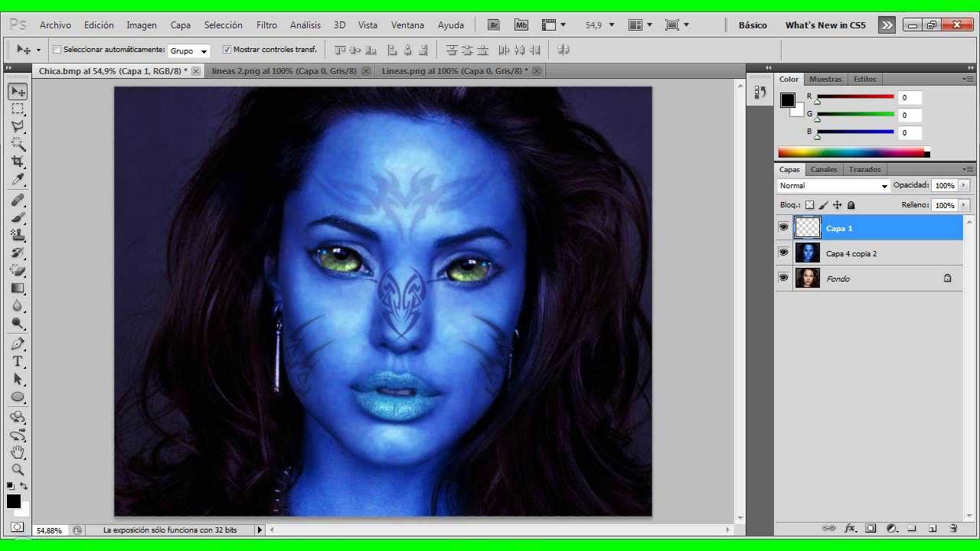Open the Capa menu
This screenshot has width=980, height=551.
tap(181, 25)
